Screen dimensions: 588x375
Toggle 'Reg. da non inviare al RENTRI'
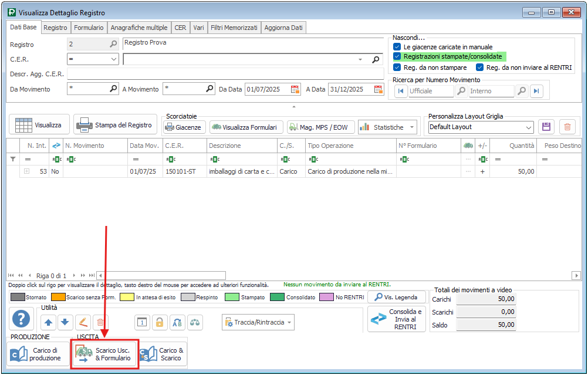pyautogui.click(x=480, y=67)
